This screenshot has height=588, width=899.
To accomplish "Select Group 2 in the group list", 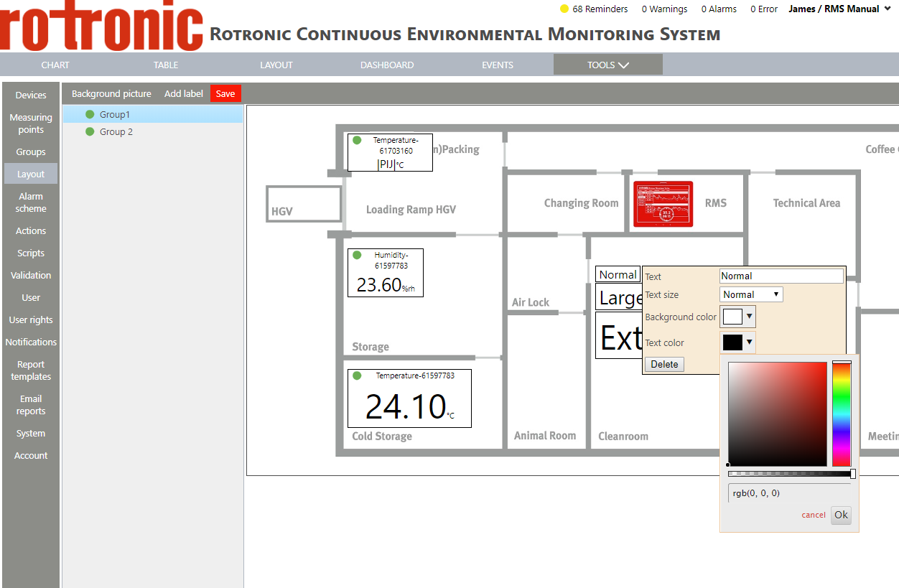I will tap(153, 131).
